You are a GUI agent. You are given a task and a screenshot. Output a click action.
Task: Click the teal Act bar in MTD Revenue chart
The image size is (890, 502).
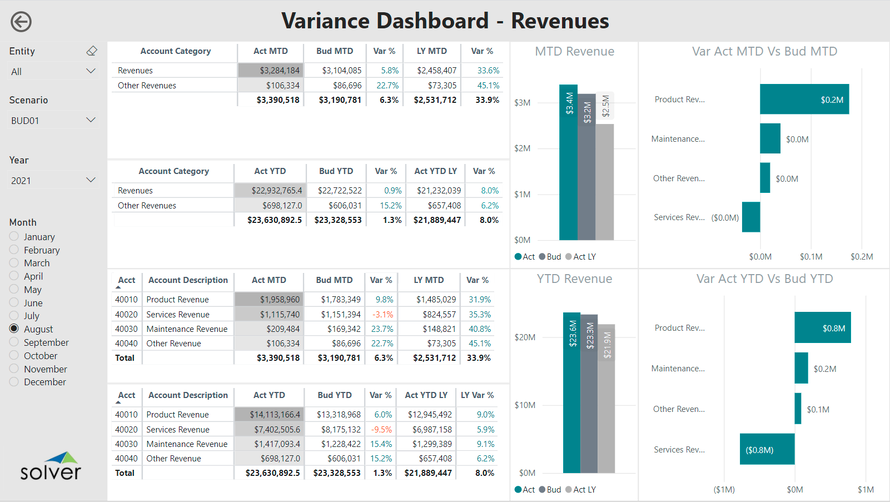click(x=568, y=162)
